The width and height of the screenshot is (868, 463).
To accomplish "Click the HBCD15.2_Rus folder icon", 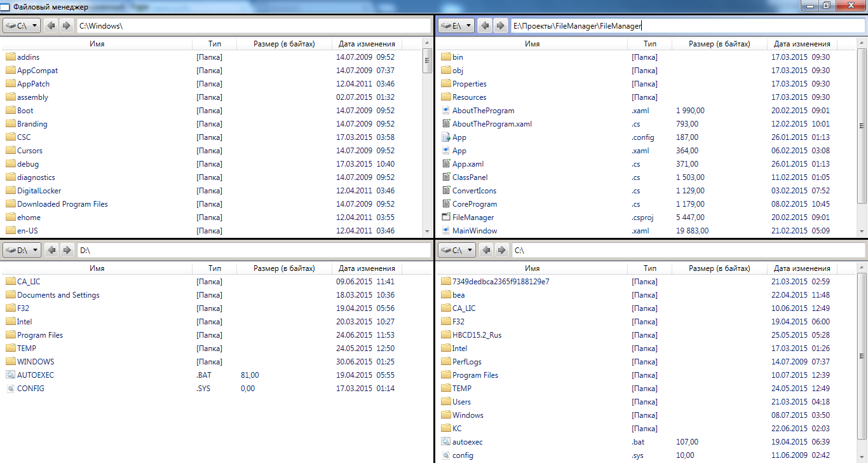I will 445,335.
